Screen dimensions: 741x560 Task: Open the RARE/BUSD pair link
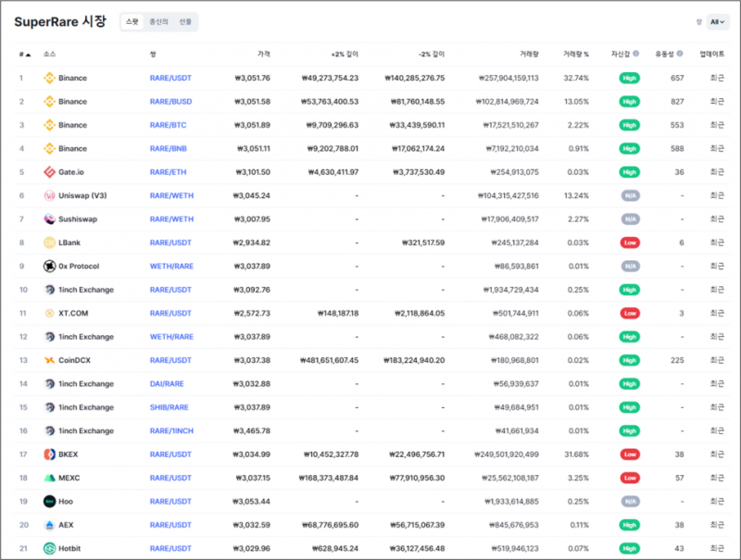tap(170, 102)
